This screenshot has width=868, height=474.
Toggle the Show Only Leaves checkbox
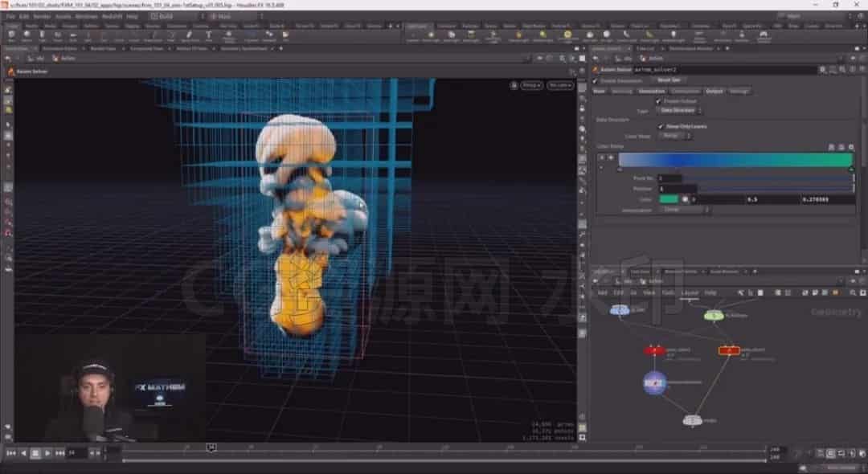click(661, 127)
